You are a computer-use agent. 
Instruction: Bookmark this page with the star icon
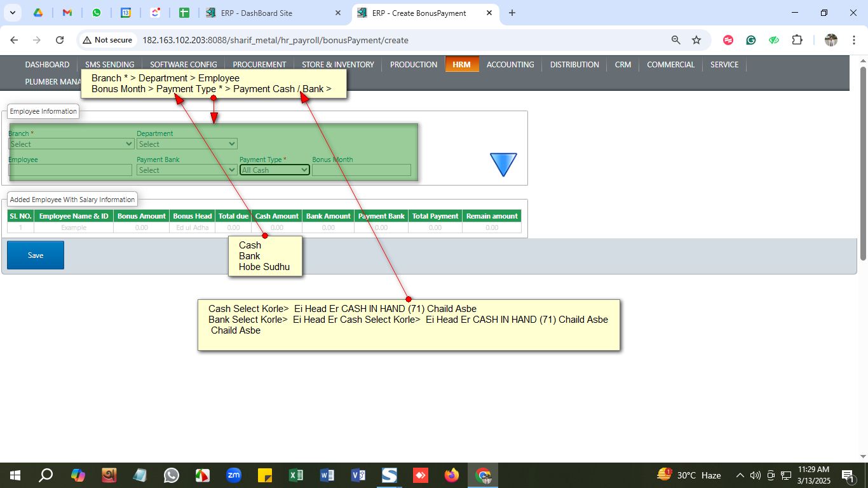pos(696,40)
